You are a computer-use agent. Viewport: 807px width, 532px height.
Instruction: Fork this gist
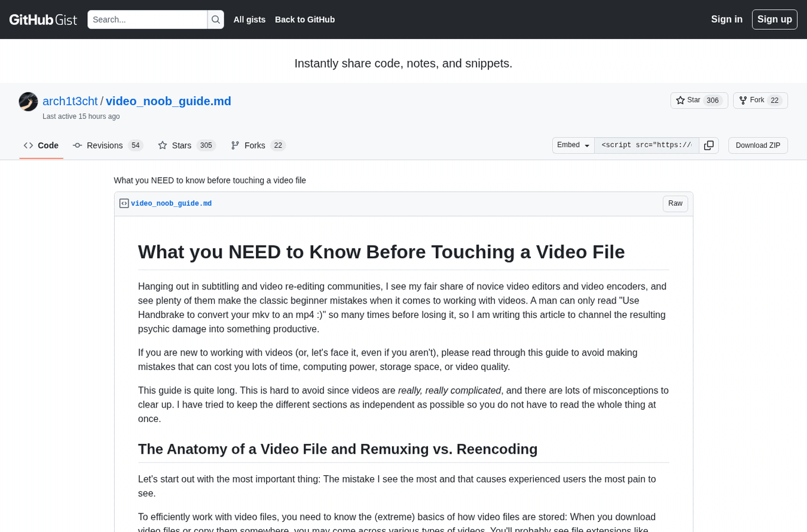click(751, 100)
